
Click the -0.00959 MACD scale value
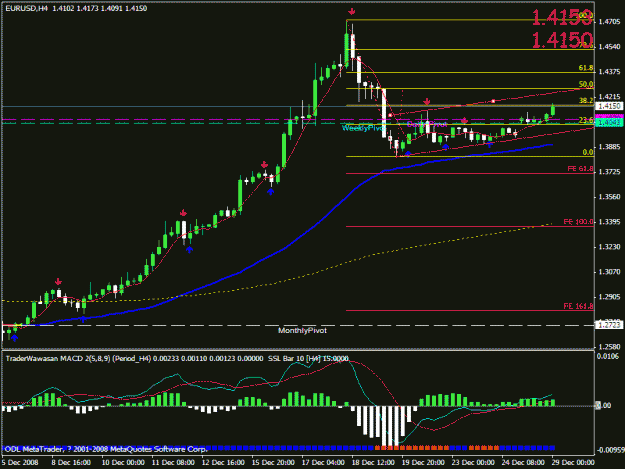coord(610,450)
